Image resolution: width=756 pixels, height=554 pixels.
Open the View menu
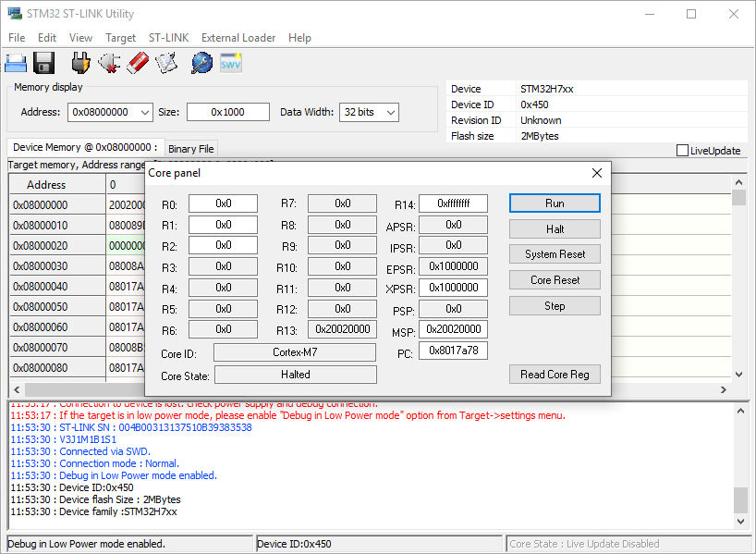(80, 38)
